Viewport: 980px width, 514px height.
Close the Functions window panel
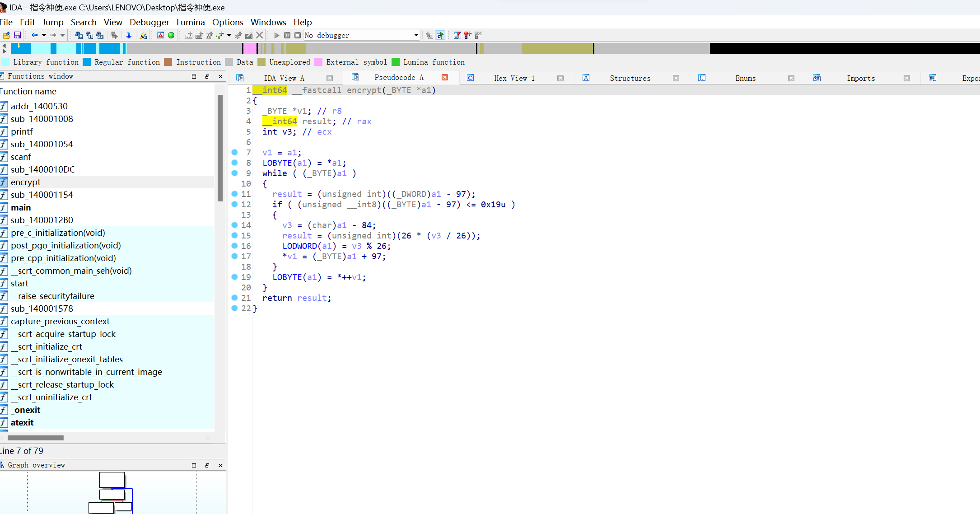[x=220, y=76]
